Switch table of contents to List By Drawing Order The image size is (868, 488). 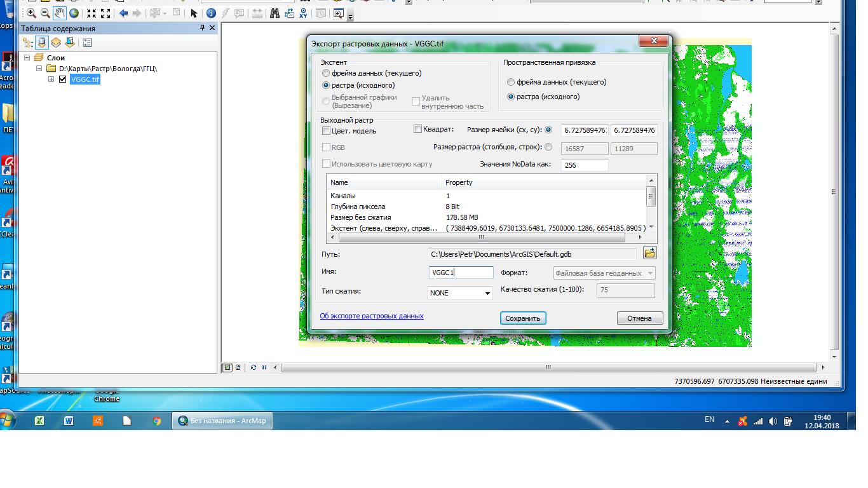pos(28,43)
